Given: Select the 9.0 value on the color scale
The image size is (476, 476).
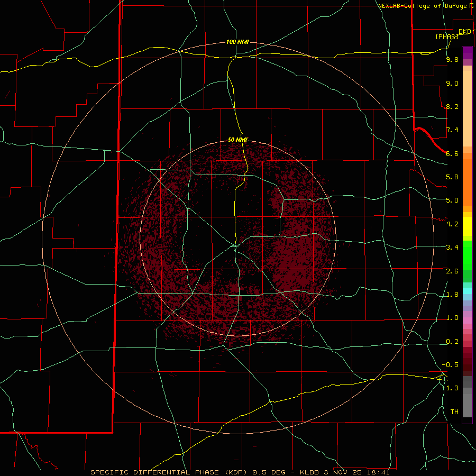Looking at the screenshot, I should pos(452,83).
